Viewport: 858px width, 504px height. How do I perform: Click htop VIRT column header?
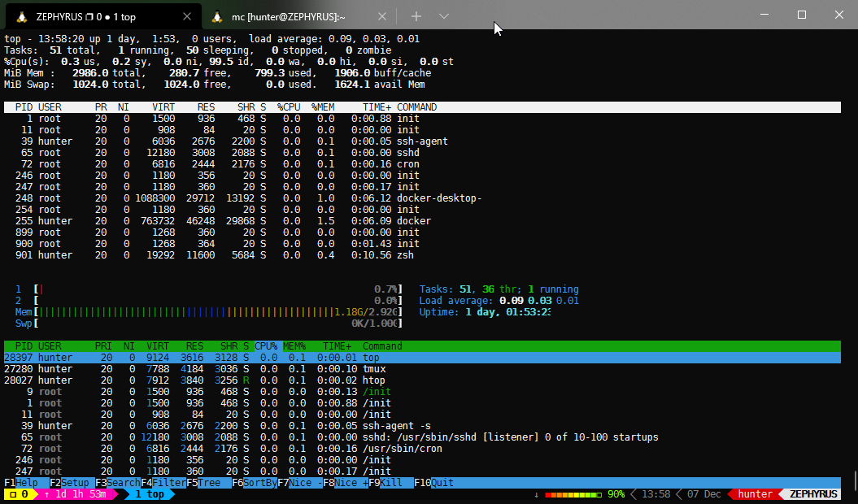click(x=158, y=345)
